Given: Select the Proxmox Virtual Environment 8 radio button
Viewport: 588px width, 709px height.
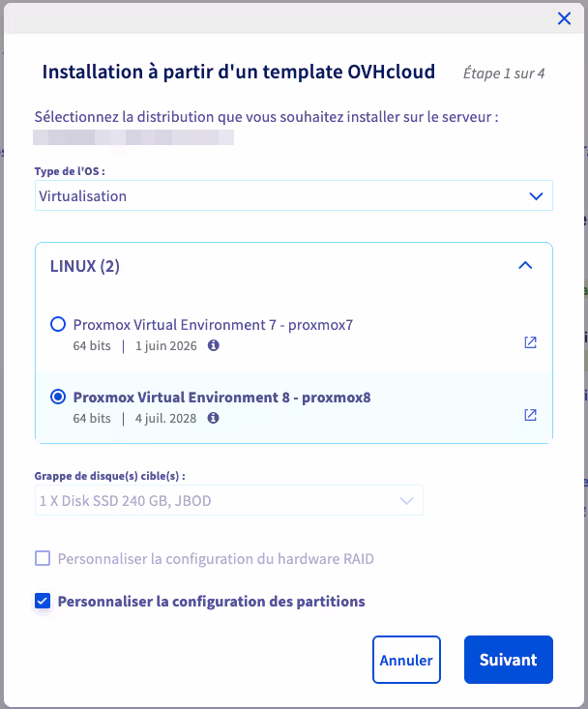Looking at the screenshot, I should coord(58,398).
